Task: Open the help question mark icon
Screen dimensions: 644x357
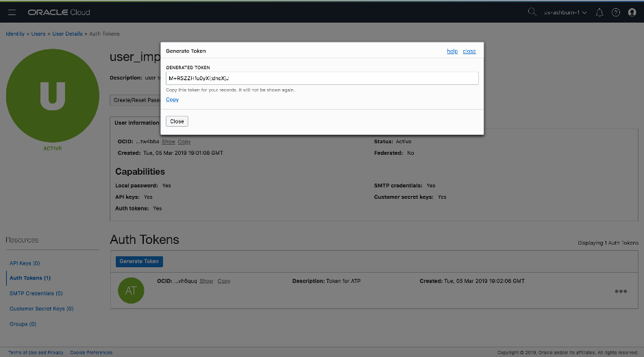Action: 616,12
